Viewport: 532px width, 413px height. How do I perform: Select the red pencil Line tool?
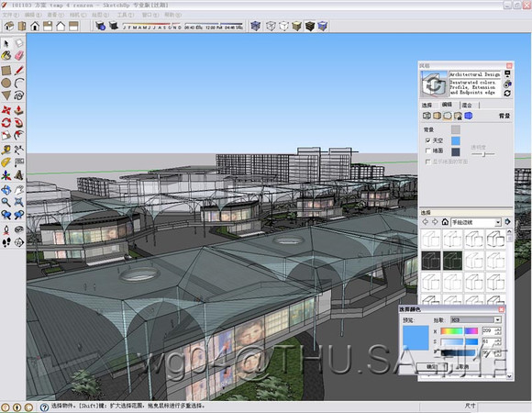(19, 71)
